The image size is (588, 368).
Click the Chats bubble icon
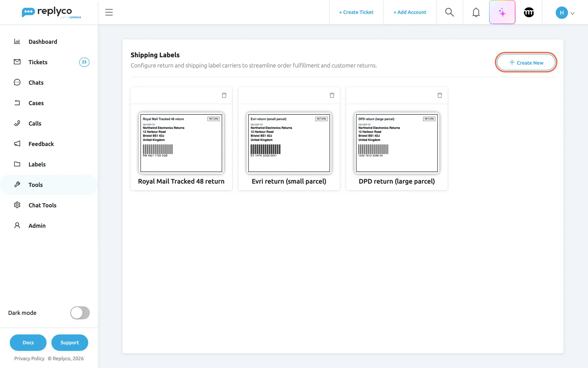pyautogui.click(x=17, y=82)
